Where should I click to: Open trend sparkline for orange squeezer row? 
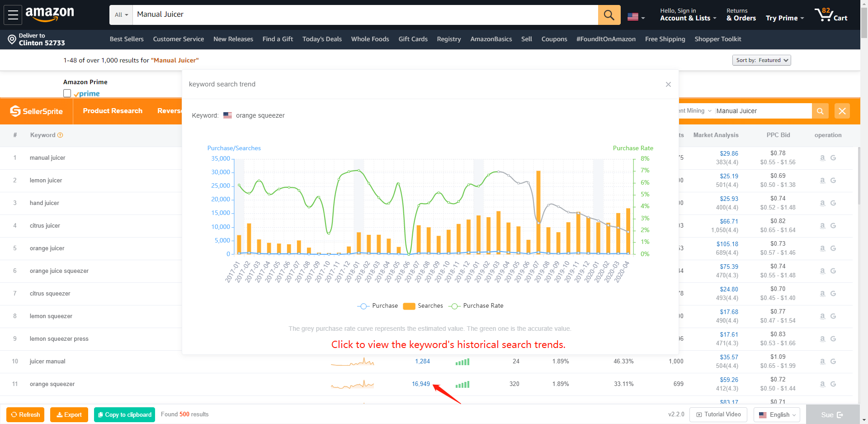[x=353, y=385]
